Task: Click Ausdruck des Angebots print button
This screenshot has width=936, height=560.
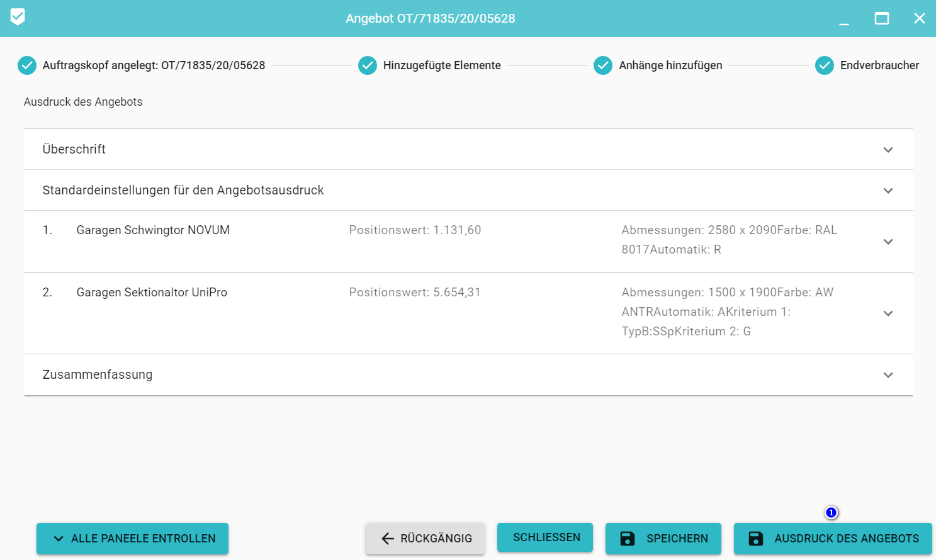Action: pos(833,539)
